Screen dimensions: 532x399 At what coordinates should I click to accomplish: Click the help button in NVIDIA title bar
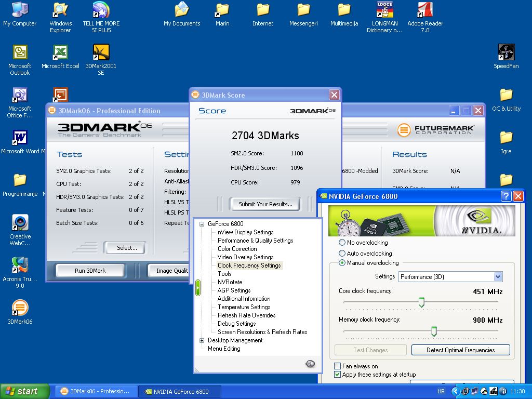[x=506, y=196]
